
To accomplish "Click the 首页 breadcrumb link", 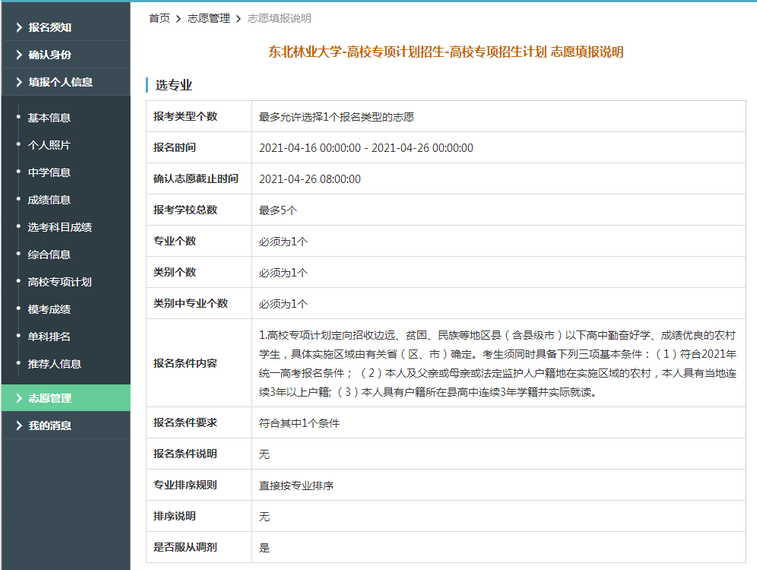I will pyautogui.click(x=159, y=18).
